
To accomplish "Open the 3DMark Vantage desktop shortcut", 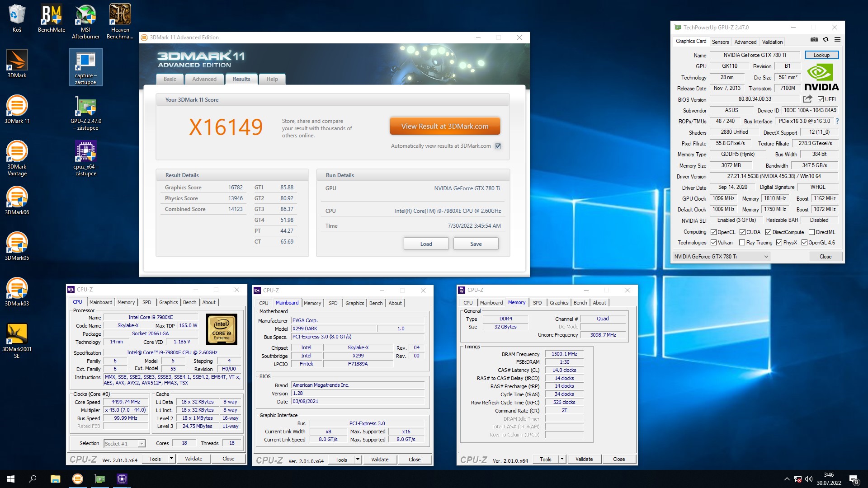I will (x=17, y=158).
